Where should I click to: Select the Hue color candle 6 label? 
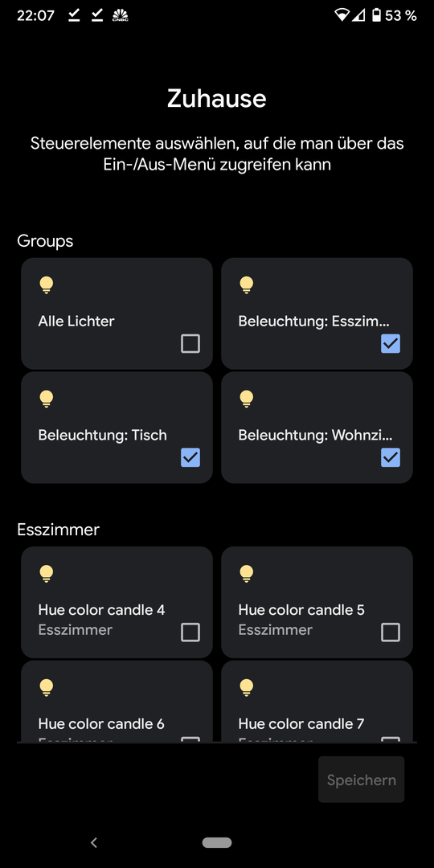pos(101,723)
